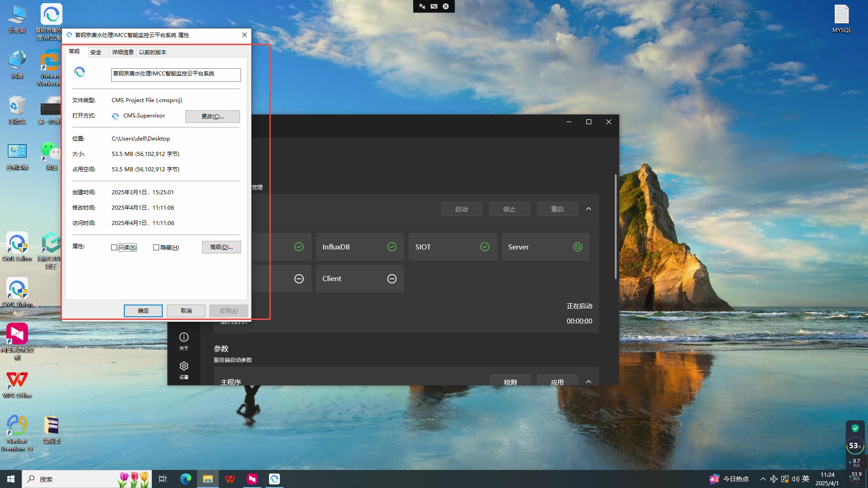Open File Explorer from taskbar
This screenshot has height=488, width=868.
click(x=208, y=479)
